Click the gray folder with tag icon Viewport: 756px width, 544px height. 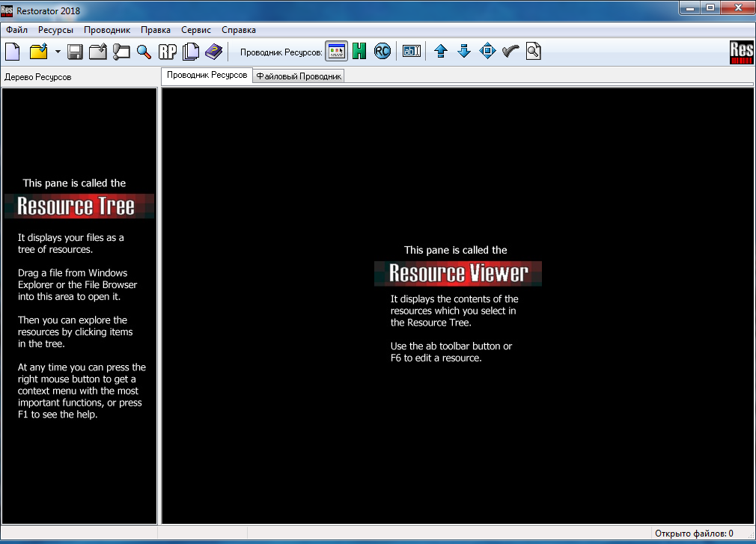coord(121,51)
